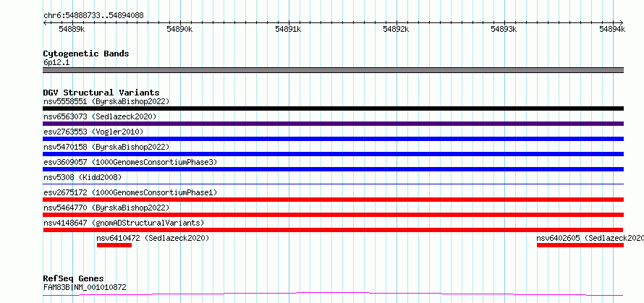Click the blue nsv5470158 variant bar
The height and width of the screenshot is (303, 644).
point(333,154)
